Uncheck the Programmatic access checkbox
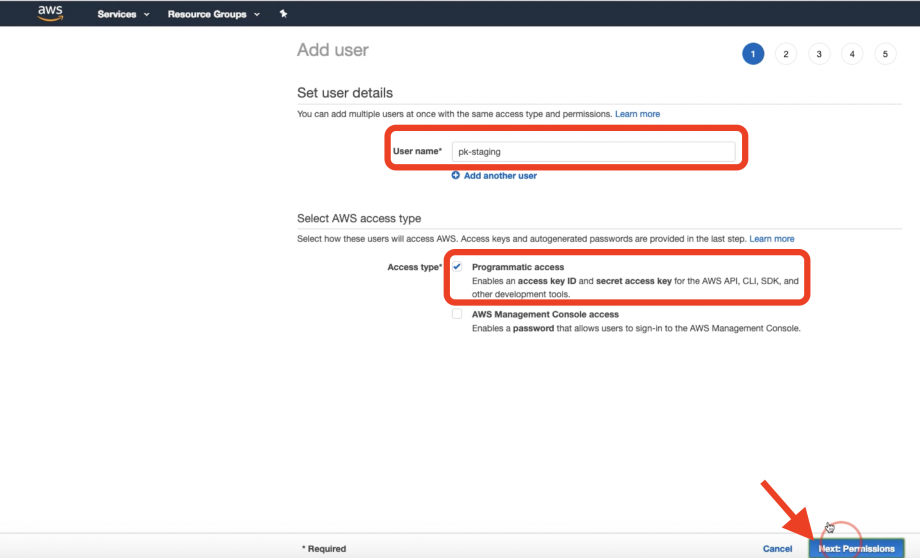 coord(457,267)
